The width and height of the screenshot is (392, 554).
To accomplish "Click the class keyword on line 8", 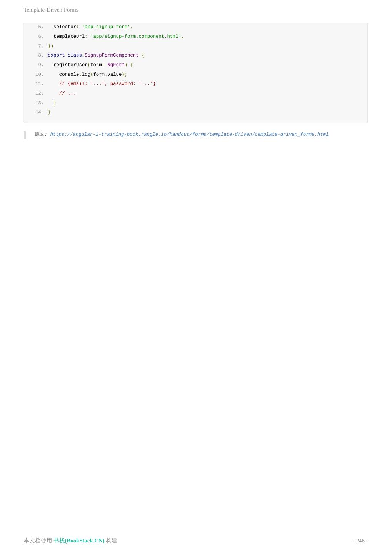I will coord(75,55).
